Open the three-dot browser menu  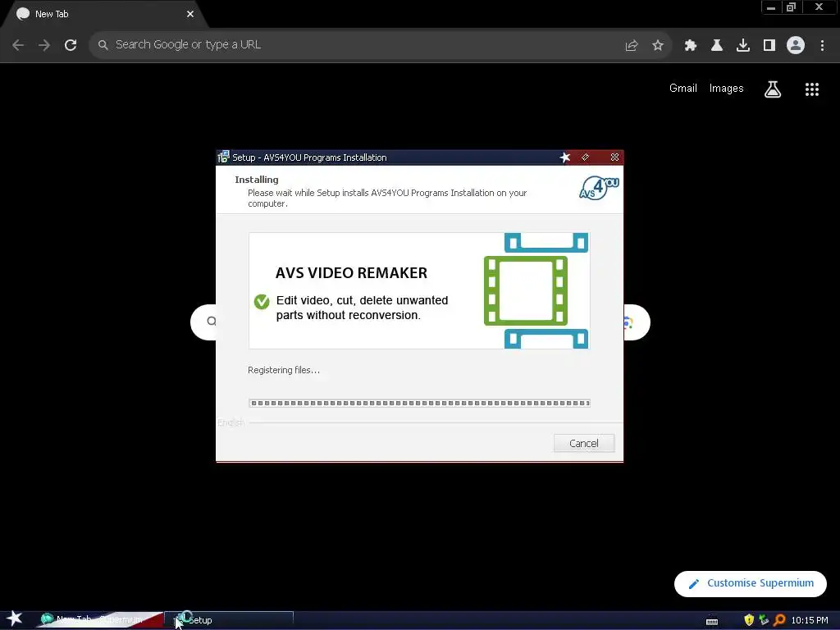[822, 46]
